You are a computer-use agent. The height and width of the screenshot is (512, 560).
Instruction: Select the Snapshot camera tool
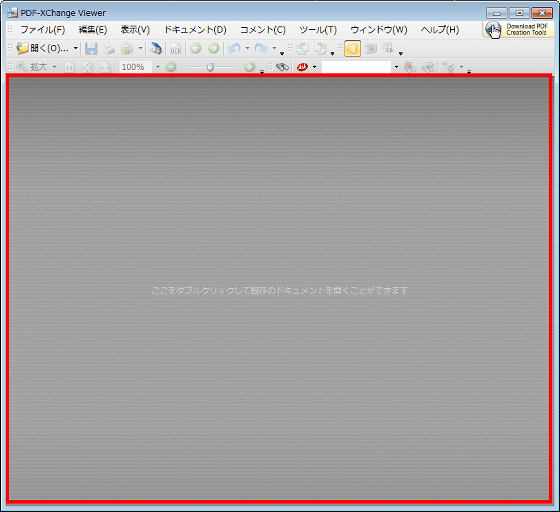(x=371, y=49)
